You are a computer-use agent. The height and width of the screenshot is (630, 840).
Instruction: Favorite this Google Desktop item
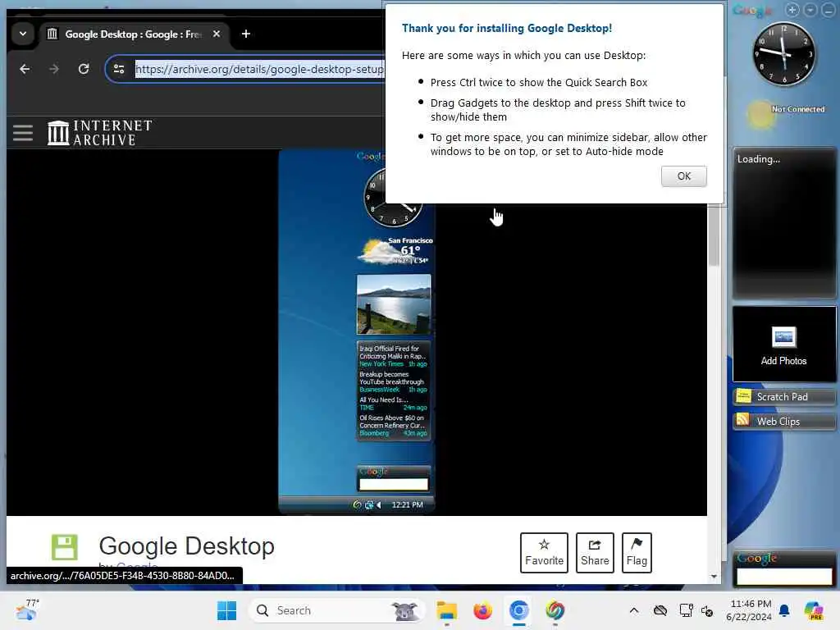coord(544,552)
